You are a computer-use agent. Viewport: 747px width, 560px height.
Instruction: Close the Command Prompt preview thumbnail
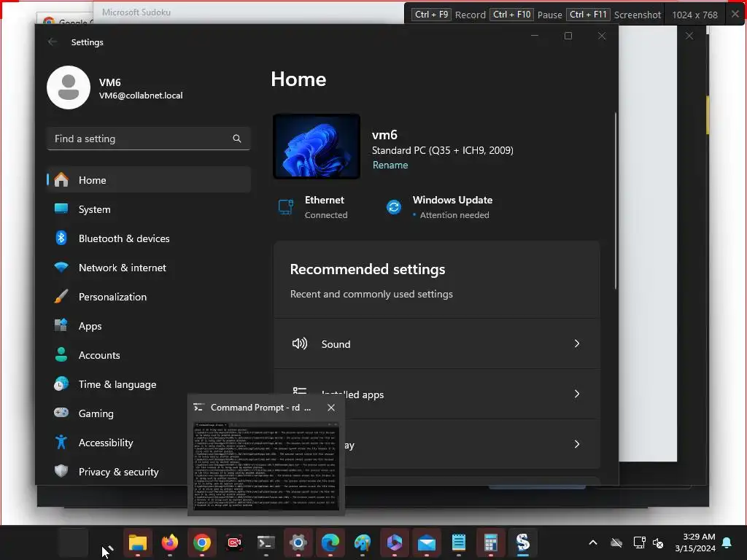[x=331, y=408]
